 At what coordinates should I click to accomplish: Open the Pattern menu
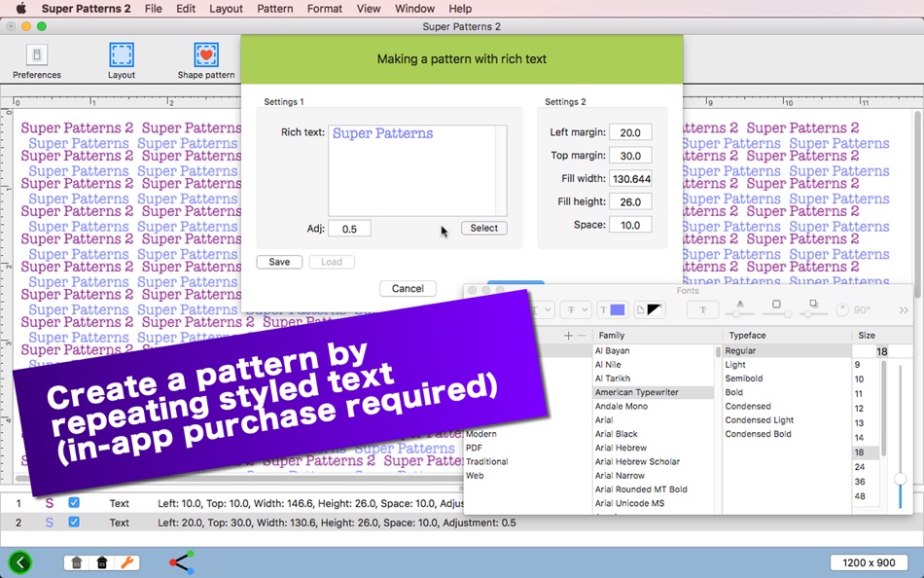click(274, 8)
